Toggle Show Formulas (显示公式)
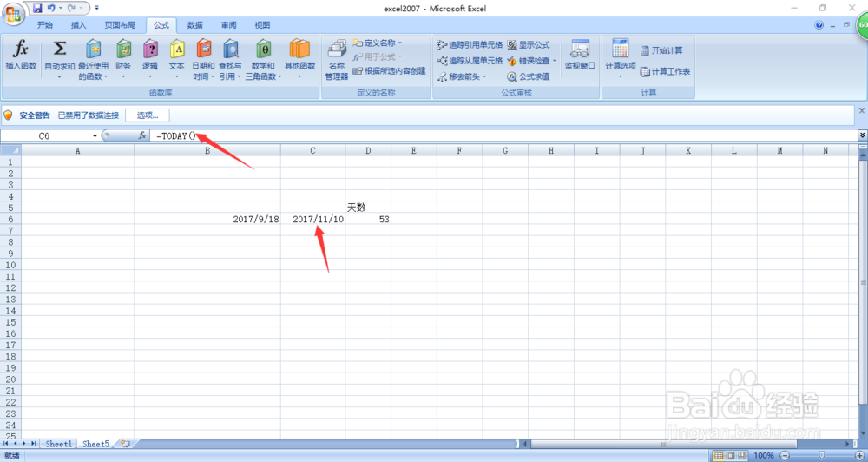868x462 pixels. pyautogui.click(x=529, y=45)
